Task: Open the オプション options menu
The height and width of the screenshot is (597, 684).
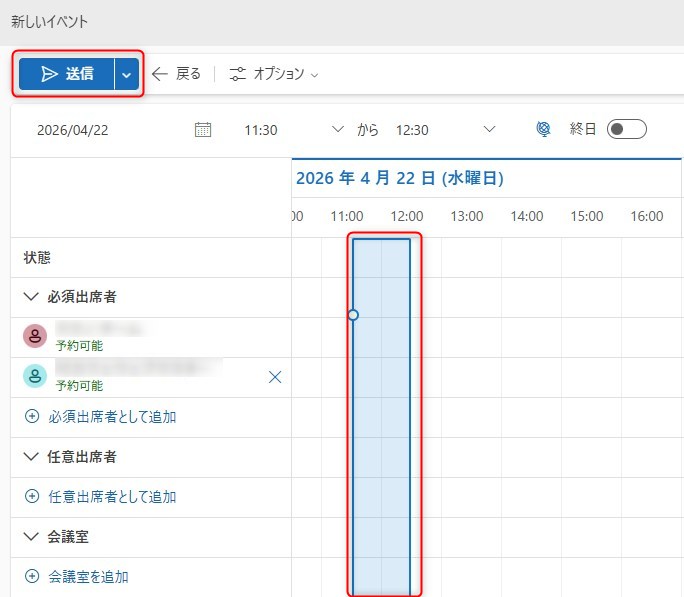Action: coord(273,74)
